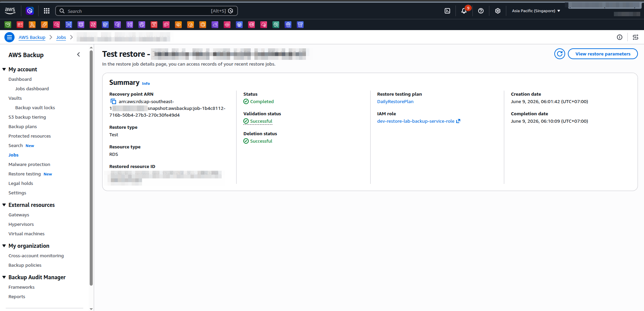Image resolution: width=644 pixels, height=311 pixels.
Task: Refresh the restore job details
Action: pos(560,54)
